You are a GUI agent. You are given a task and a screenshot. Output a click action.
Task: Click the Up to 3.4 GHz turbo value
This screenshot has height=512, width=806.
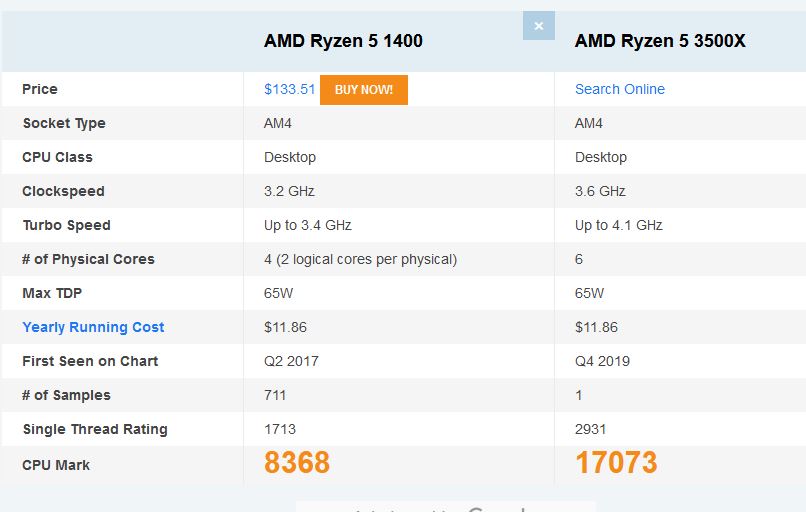coord(308,225)
